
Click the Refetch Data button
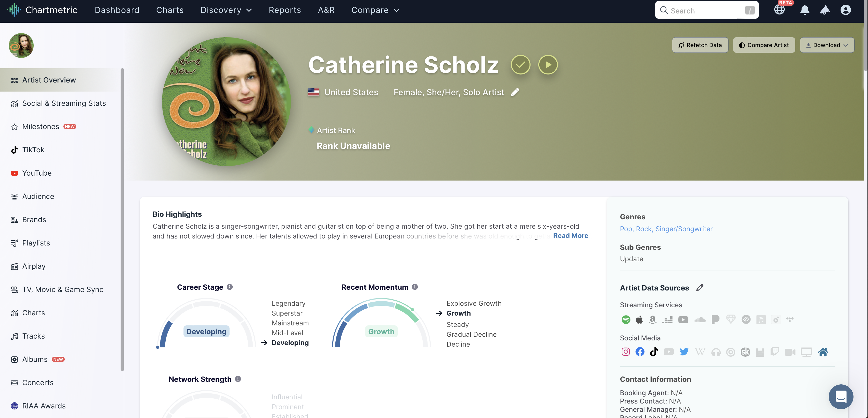pos(700,45)
